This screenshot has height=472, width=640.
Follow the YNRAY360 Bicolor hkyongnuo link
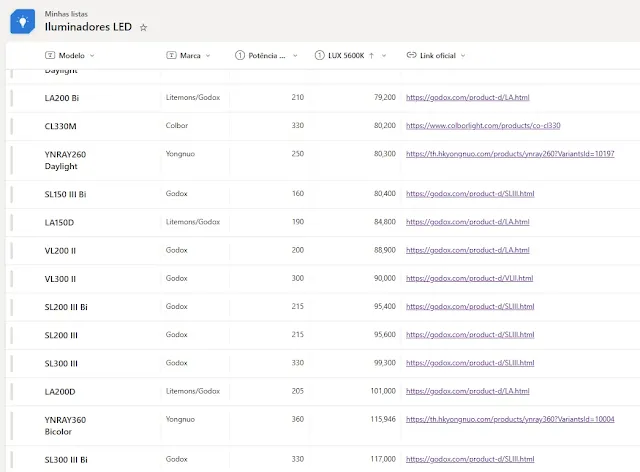click(510, 420)
